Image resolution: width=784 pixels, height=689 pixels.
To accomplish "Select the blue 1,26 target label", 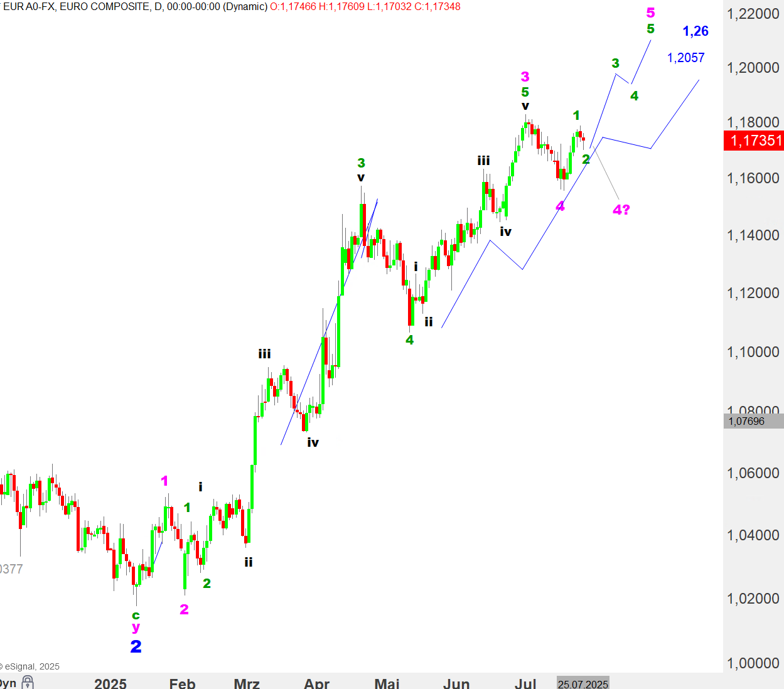I will [x=695, y=31].
